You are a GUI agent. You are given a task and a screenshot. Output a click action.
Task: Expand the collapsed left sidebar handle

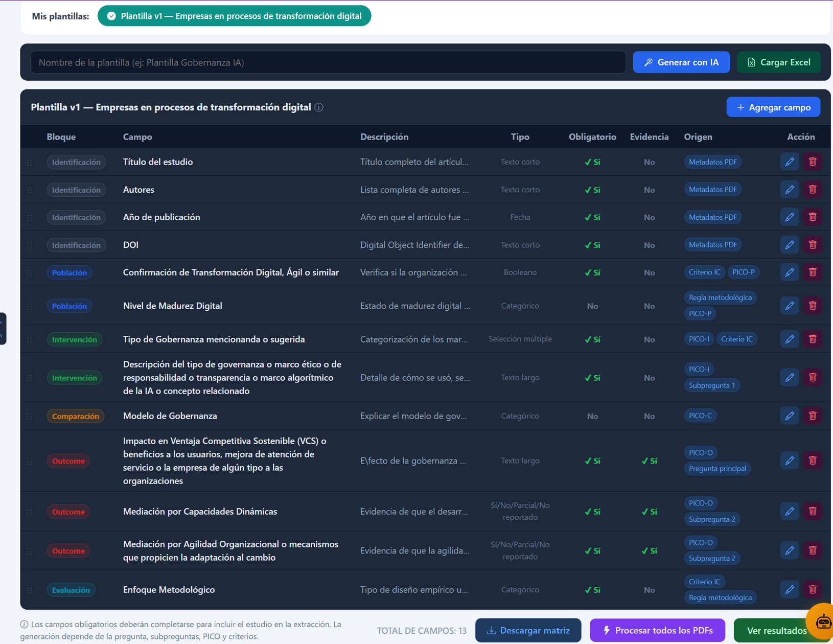pos(3,329)
